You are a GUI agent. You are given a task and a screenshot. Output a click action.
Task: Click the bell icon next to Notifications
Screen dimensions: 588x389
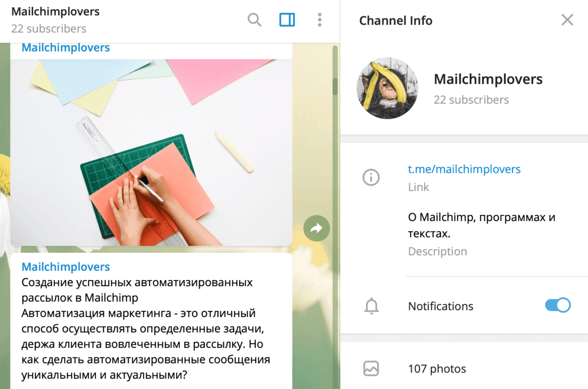[372, 306]
